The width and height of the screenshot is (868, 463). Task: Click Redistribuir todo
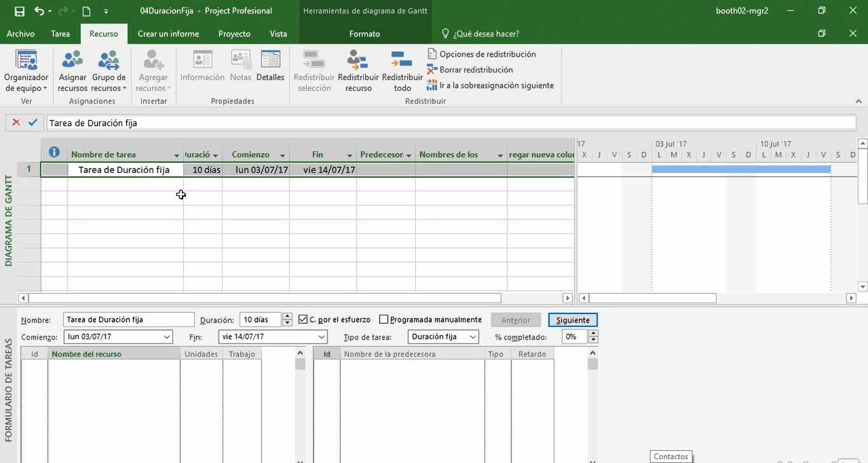[402, 70]
